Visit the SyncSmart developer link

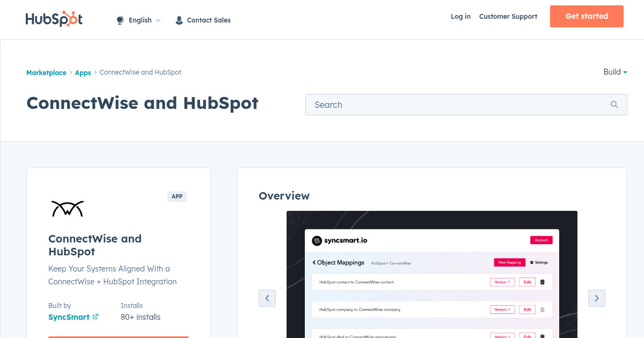tap(69, 317)
